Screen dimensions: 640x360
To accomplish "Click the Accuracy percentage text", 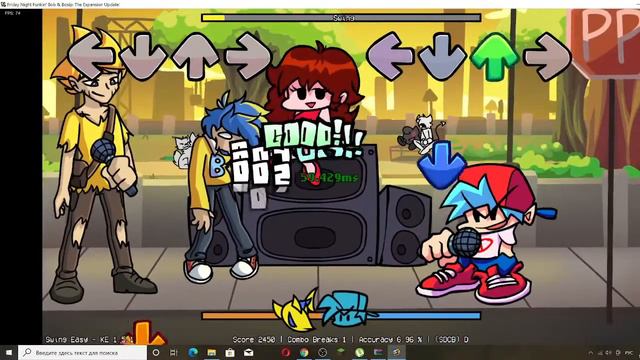I will tap(391, 340).
